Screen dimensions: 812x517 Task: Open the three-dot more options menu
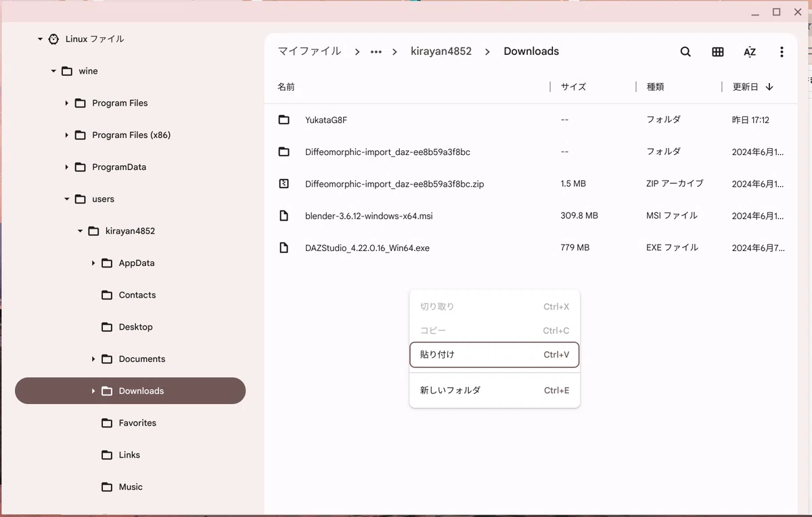point(782,51)
